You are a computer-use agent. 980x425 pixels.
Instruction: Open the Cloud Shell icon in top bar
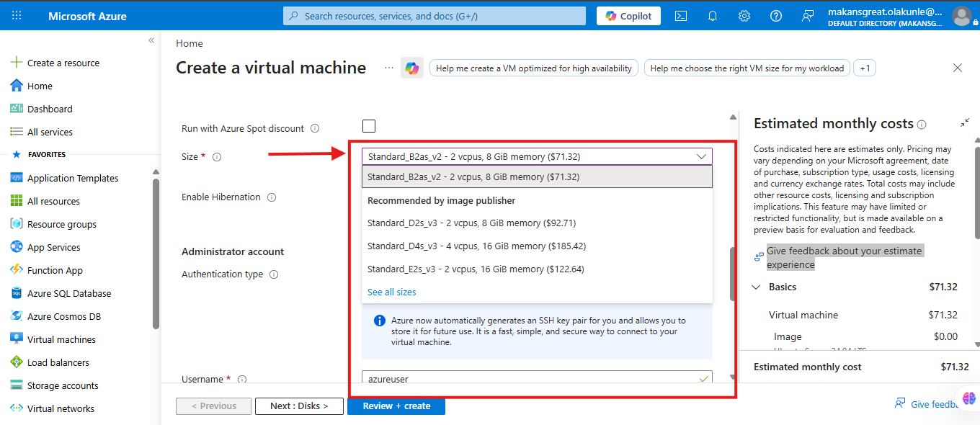(x=680, y=16)
